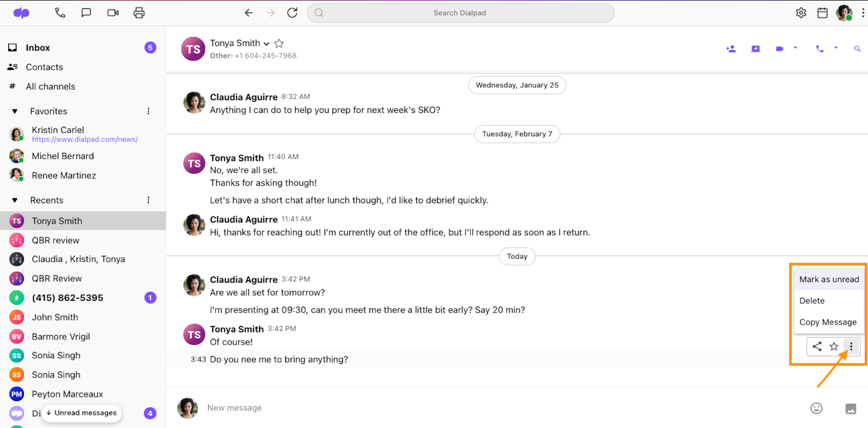Open dialpad.com/news link under Kristin Carlel
The image size is (868, 428).
coord(85,140)
